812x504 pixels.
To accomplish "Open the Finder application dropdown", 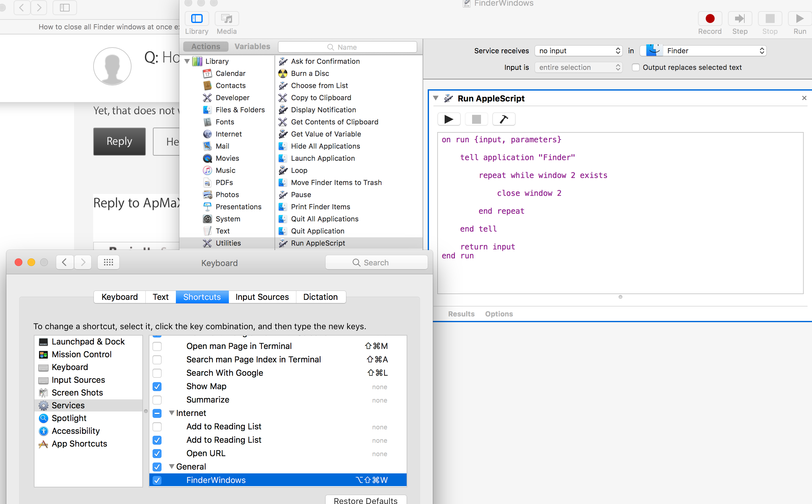I will pos(703,51).
